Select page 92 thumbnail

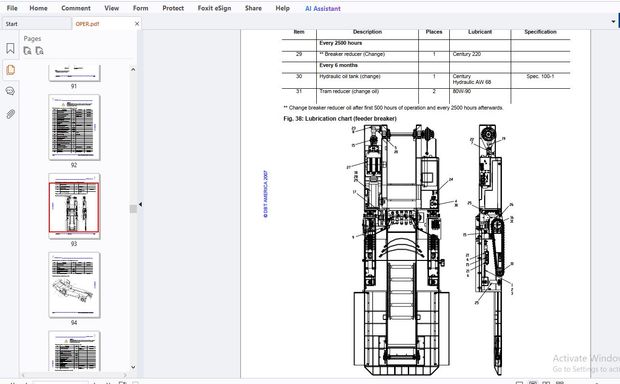[x=74, y=127]
